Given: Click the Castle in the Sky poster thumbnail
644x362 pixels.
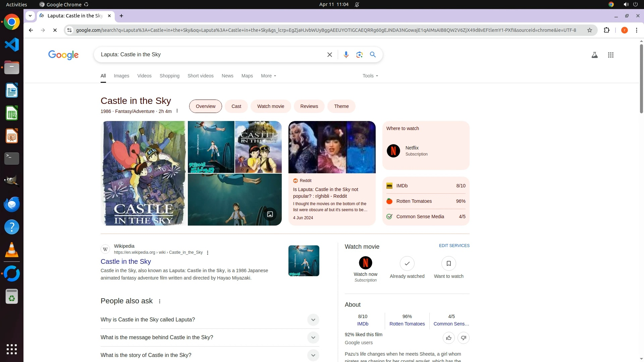Looking at the screenshot, I should [x=144, y=173].
